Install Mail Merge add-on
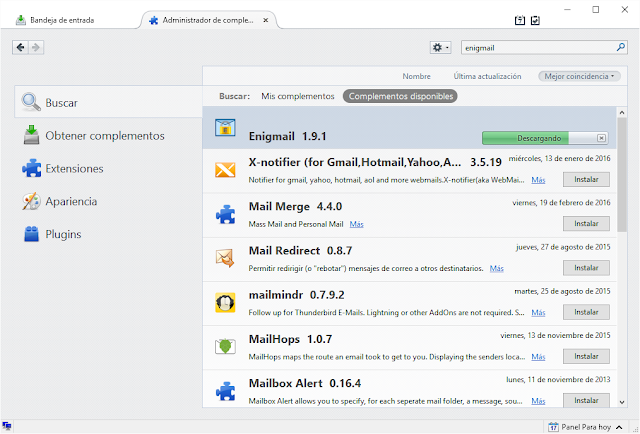Screen dimensions: 640x434 tap(586, 224)
